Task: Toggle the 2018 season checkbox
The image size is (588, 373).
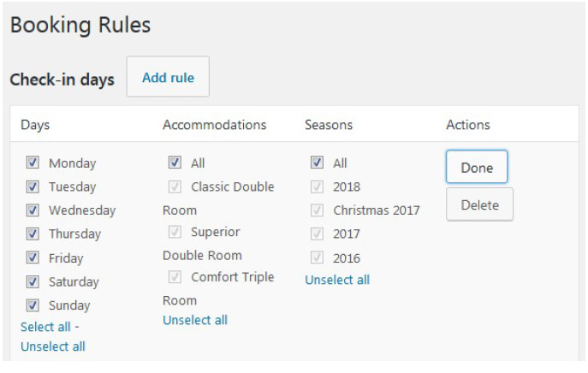Action: pos(317,186)
